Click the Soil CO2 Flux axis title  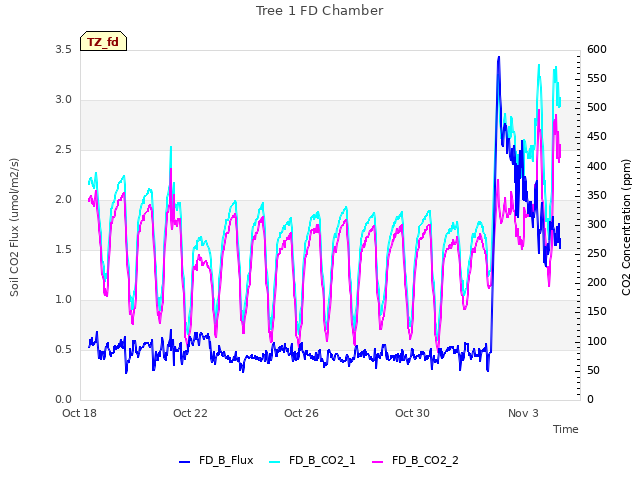(x=14, y=227)
